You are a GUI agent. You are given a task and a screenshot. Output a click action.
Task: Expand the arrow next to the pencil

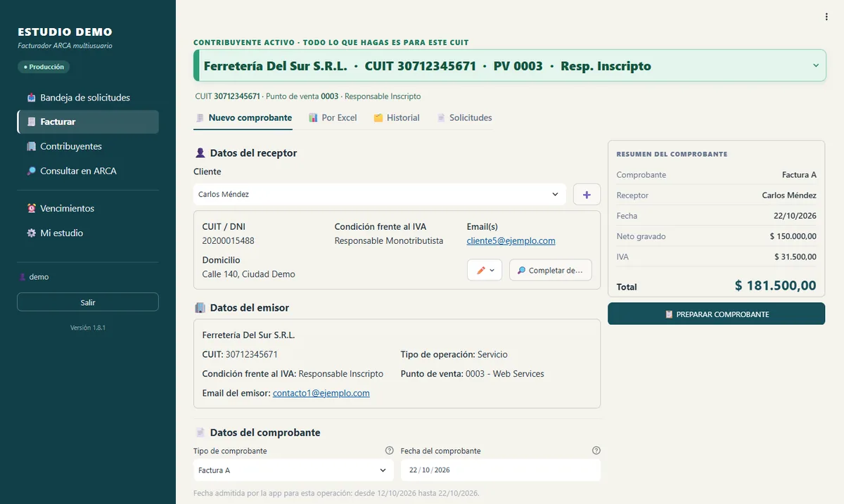point(492,270)
